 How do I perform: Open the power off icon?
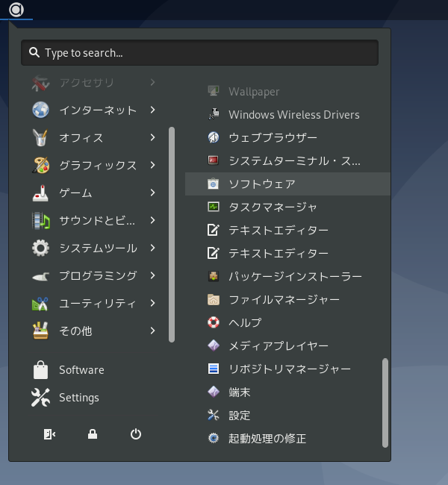point(136,434)
